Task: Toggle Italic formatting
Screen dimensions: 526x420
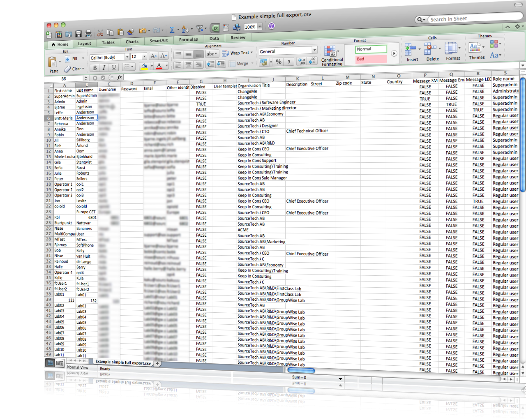Action: click(104, 68)
